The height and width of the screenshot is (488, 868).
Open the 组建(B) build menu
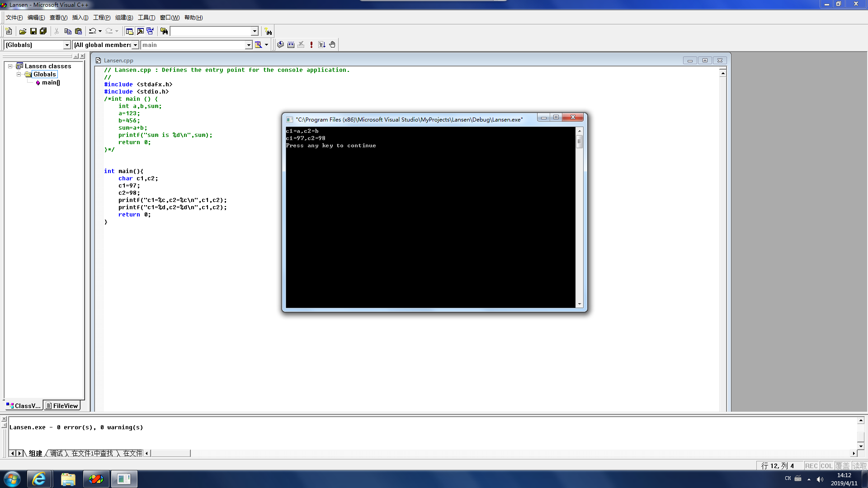pos(124,18)
